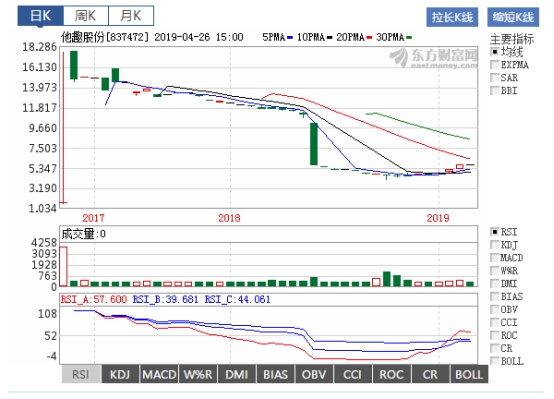Open the RSI tab below the chart
The height and width of the screenshot is (399, 554).
tap(81, 374)
